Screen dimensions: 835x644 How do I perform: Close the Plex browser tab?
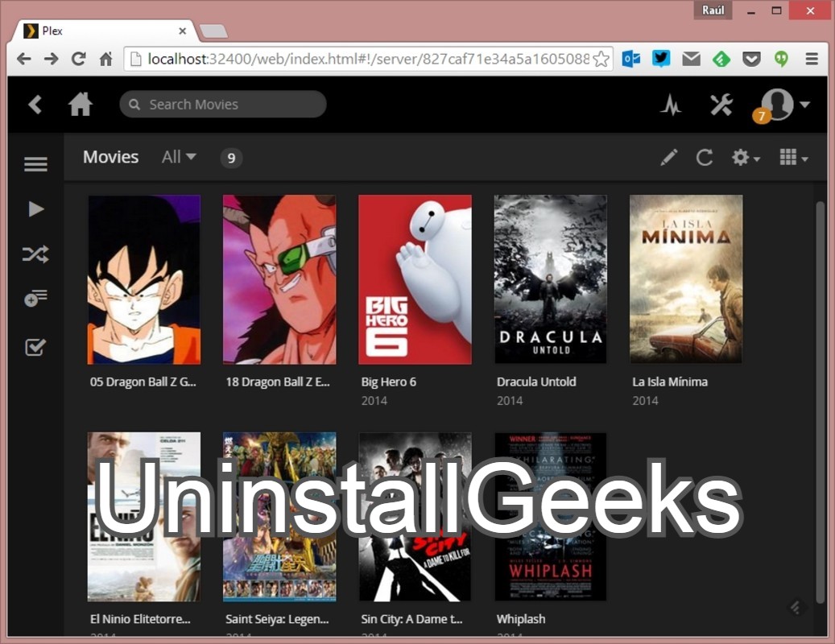coord(183,31)
